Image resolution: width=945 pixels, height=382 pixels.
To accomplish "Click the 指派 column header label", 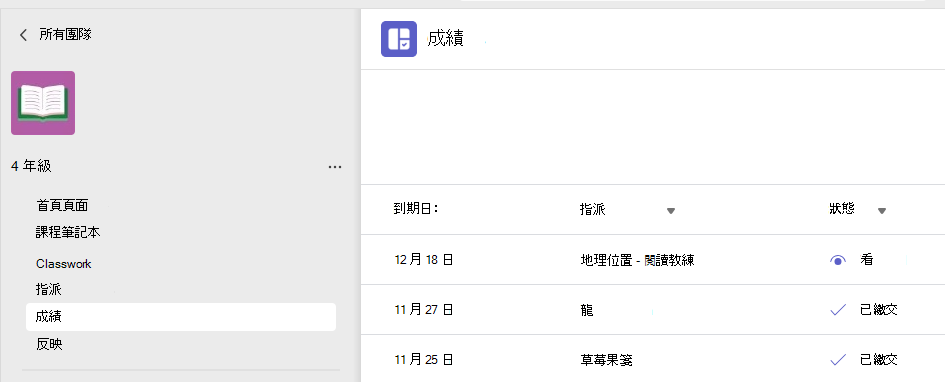I will pyautogui.click(x=592, y=210).
